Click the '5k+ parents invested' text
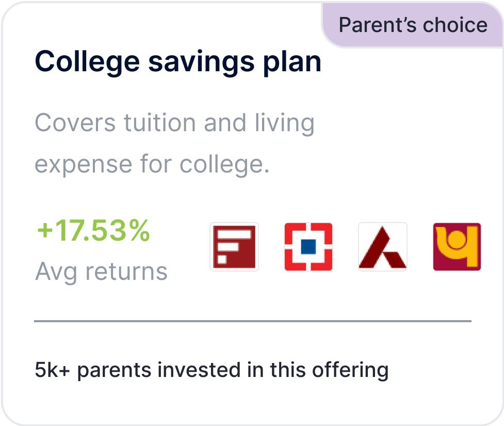The width and height of the screenshot is (504, 426). pyautogui.click(x=211, y=370)
